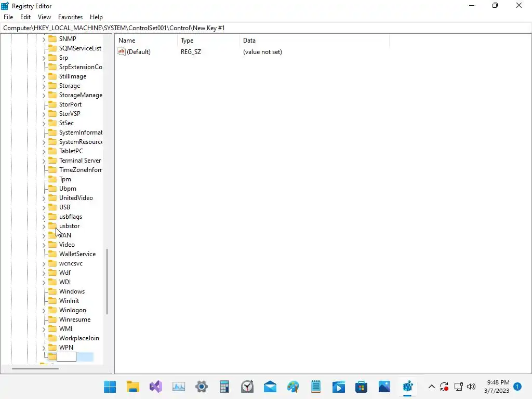Expand the Winlogon key
The image size is (532, 399).
point(44,311)
